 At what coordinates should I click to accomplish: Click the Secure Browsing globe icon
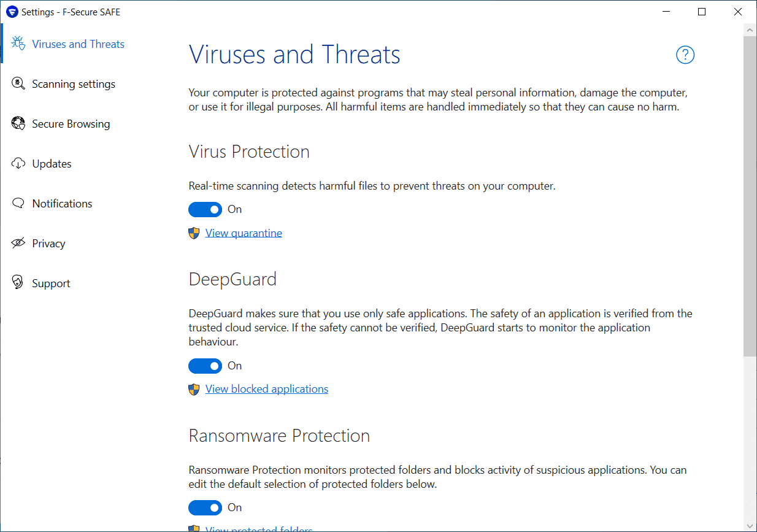[x=18, y=123]
